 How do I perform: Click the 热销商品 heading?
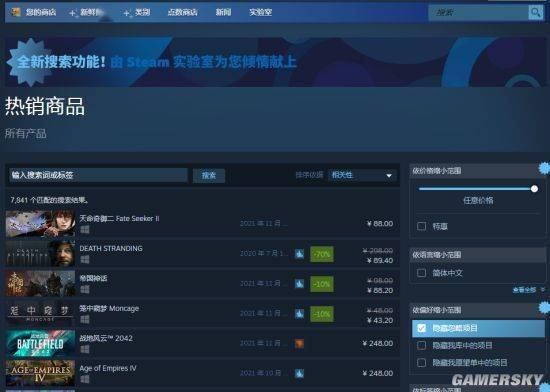(x=45, y=106)
